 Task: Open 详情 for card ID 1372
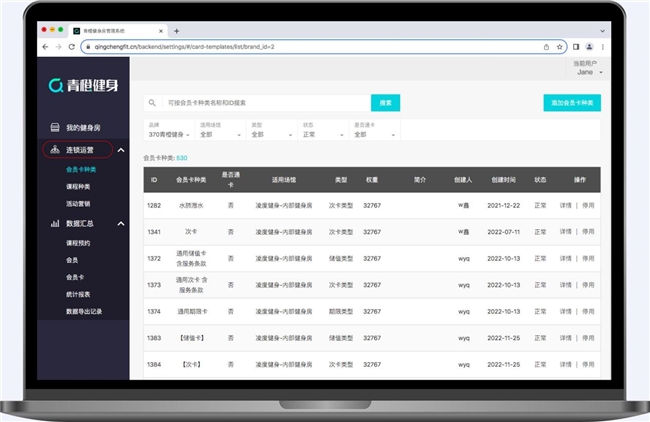[x=565, y=258]
